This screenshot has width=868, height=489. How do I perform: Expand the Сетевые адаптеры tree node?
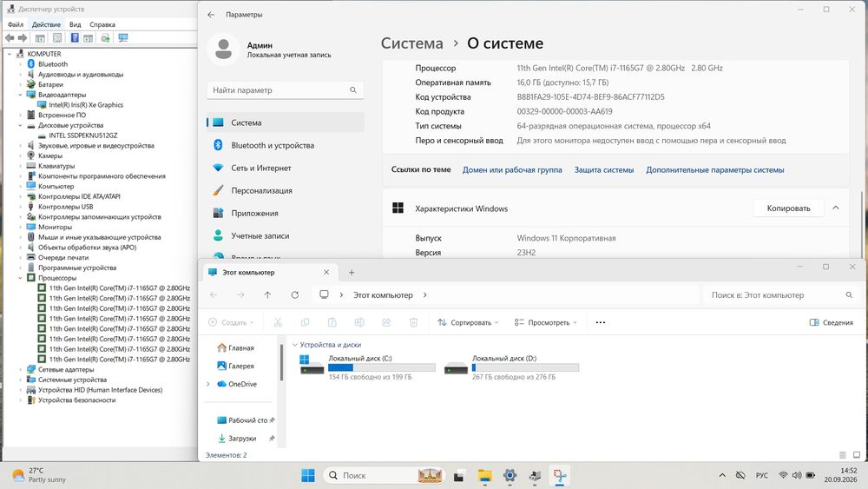[21, 369]
